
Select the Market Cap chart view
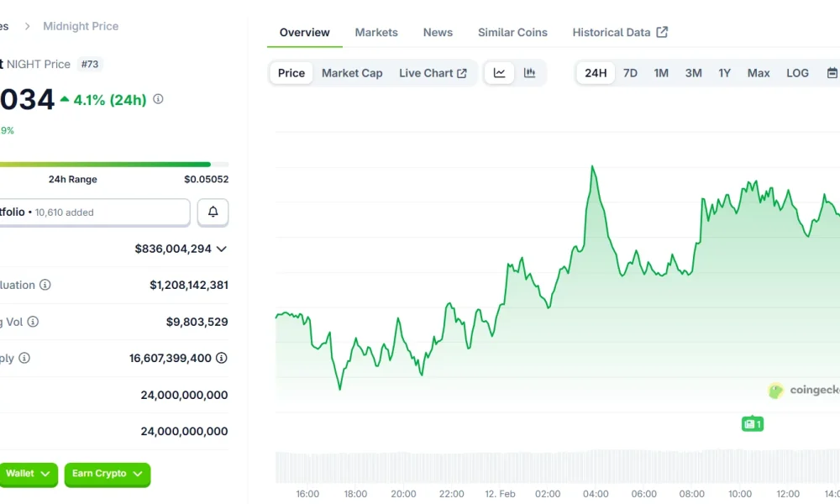pos(352,73)
